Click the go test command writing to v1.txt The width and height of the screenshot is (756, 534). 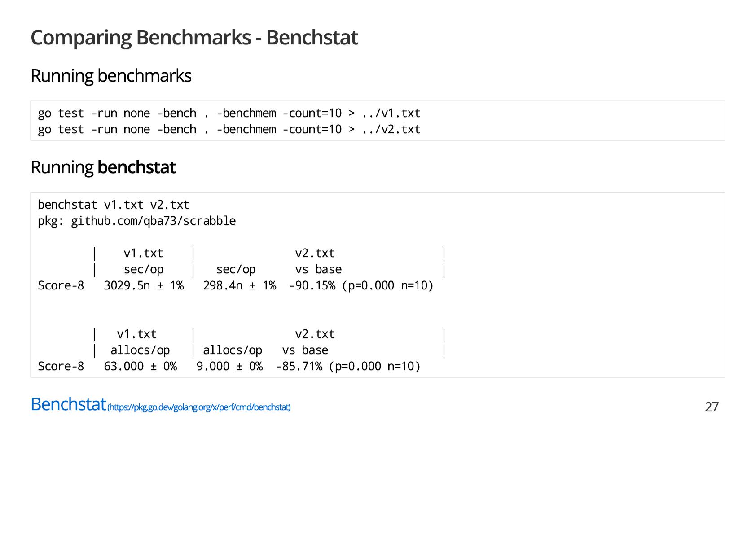click(229, 114)
